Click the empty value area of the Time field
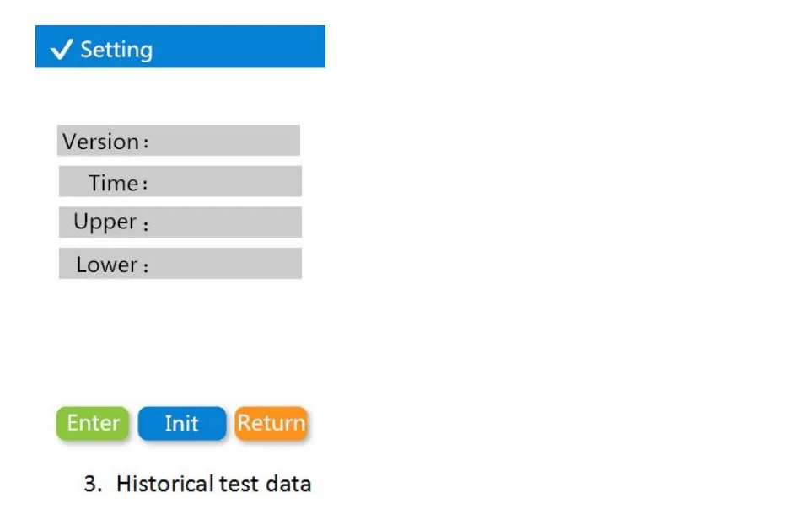 click(223, 182)
